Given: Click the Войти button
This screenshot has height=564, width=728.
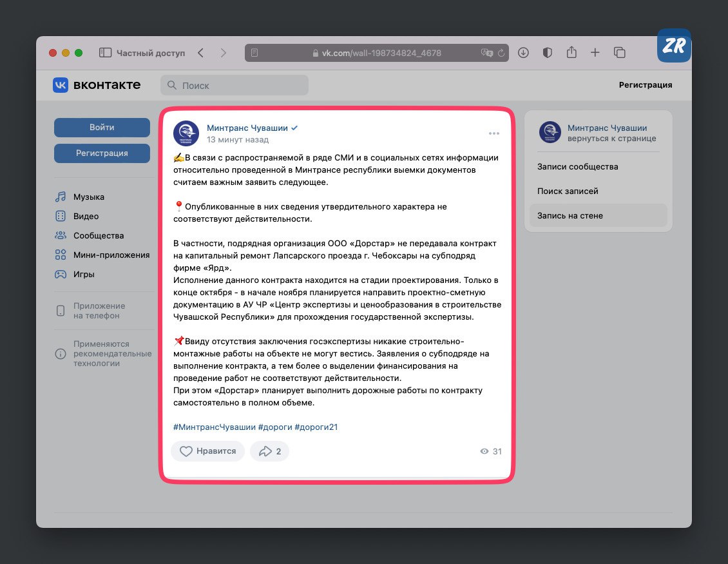Looking at the screenshot, I should 102,128.
